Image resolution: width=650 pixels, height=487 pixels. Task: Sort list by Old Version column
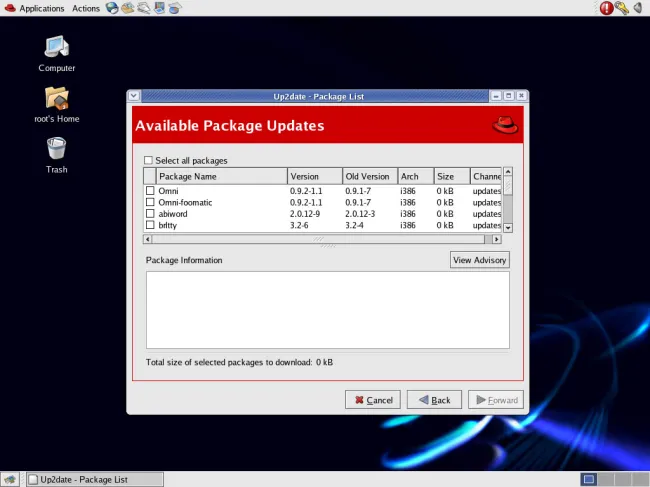click(x=369, y=176)
